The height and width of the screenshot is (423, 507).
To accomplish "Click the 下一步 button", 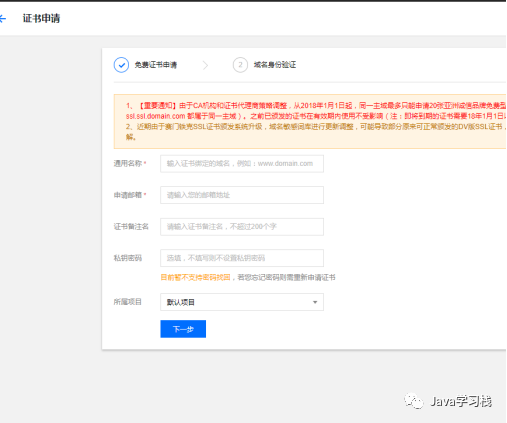I will tap(183, 329).
